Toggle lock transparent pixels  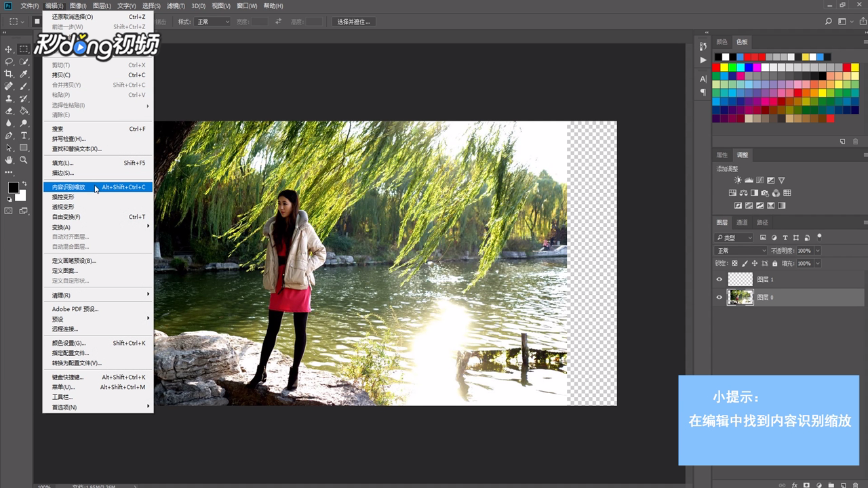(734, 263)
